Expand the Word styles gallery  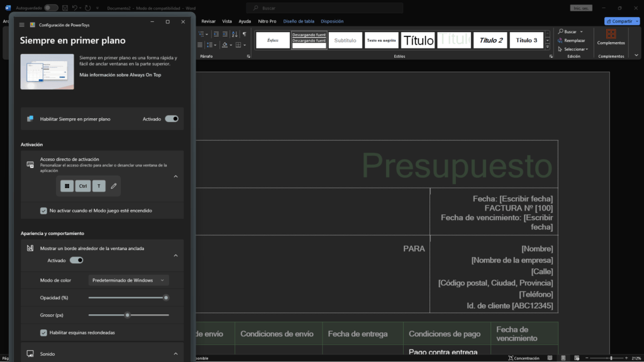(x=548, y=47)
